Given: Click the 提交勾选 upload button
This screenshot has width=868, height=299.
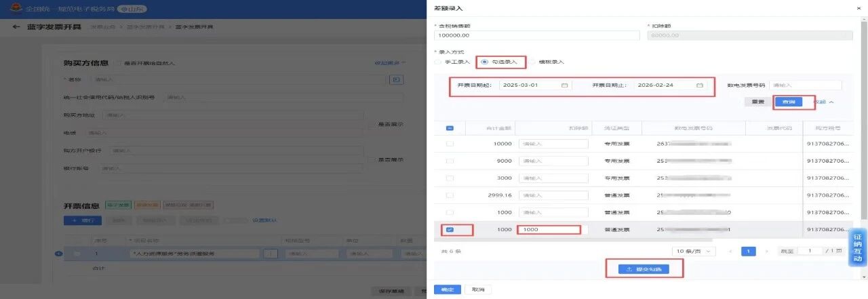Looking at the screenshot, I should (x=644, y=269).
